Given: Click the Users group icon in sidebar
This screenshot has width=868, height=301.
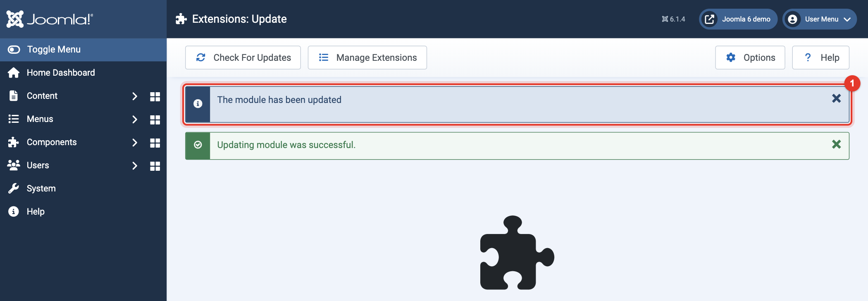Looking at the screenshot, I should (x=14, y=165).
